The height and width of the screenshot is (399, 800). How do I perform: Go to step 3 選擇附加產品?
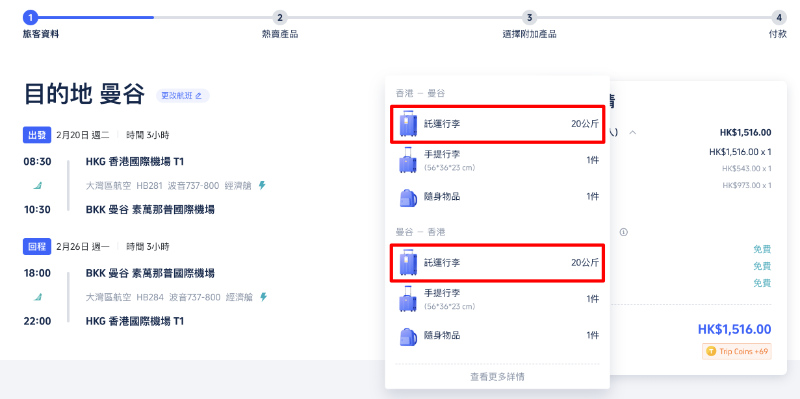530,18
